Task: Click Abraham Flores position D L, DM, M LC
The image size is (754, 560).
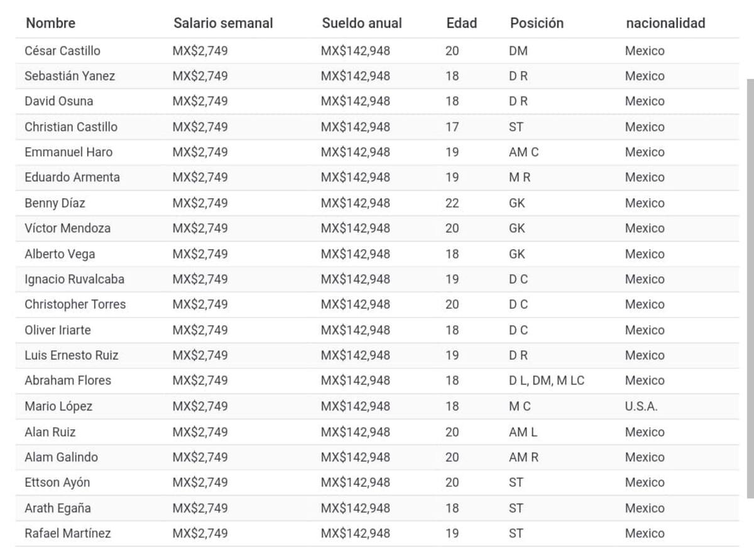Action: (546, 380)
